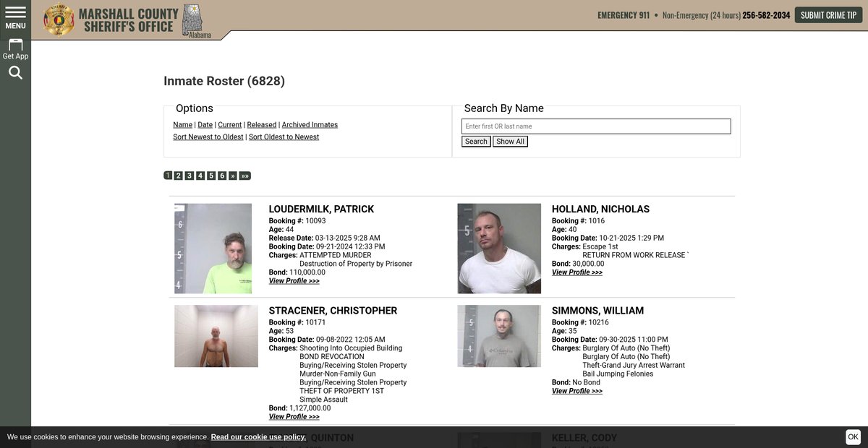The width and height of the screenshot is (868, 448).
Task: Open Nicholas Holland's mugshot photo
Action: tap(499, 249)
